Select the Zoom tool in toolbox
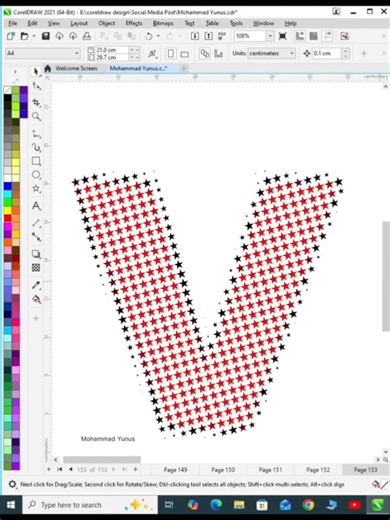The height and width of the screenshot is (520, 390). pos(36,117)
